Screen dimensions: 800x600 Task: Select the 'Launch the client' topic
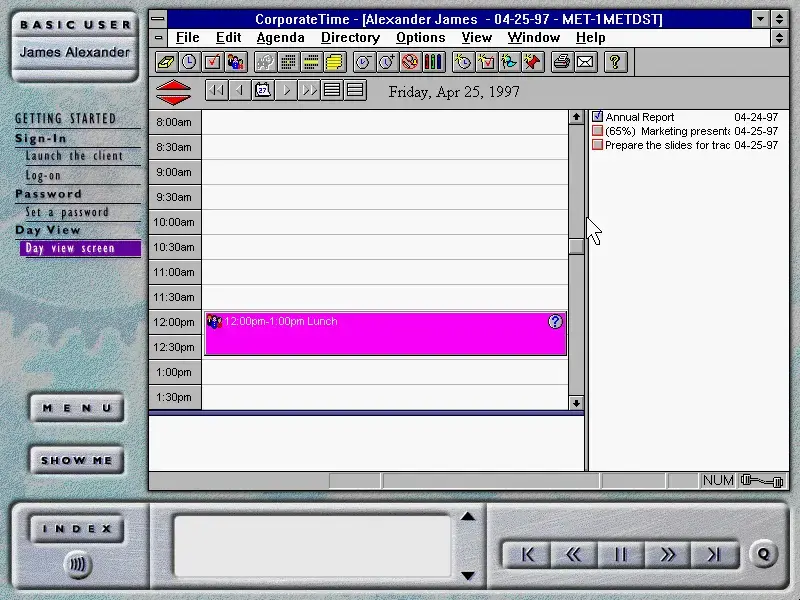(74, 156)
